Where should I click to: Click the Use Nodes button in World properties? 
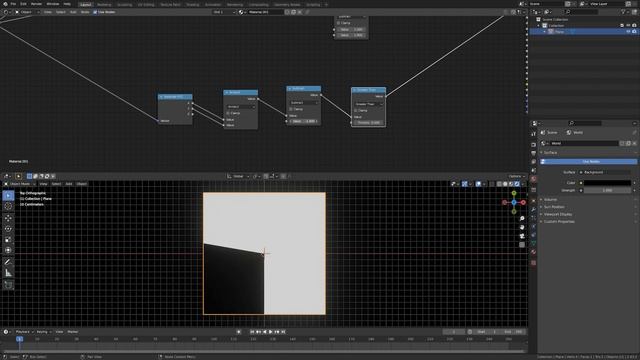589,162
